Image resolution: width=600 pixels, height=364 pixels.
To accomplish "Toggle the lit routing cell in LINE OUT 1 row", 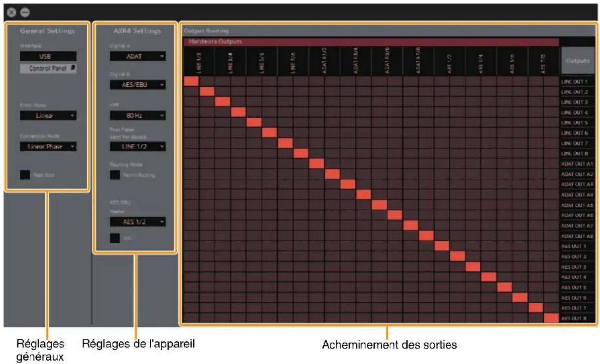I will (x=191, y=81).
